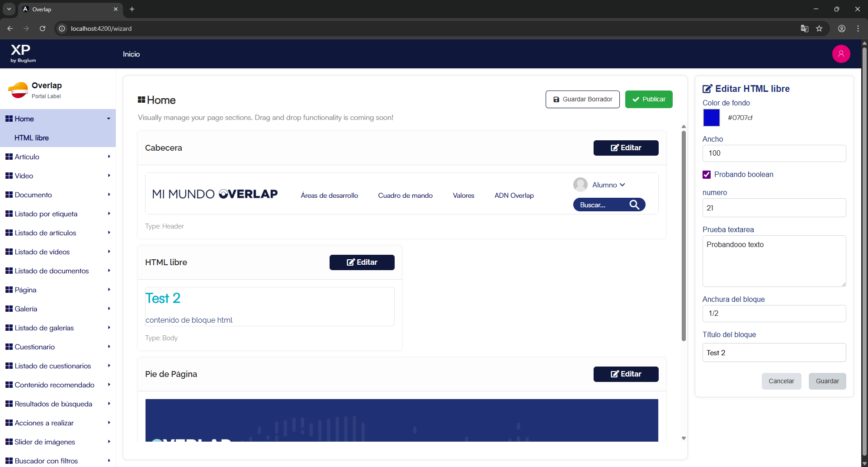Viewport: 868px width, 467px height.
Task: Click the Guardar Borrador button
Action: coord(582,99)
